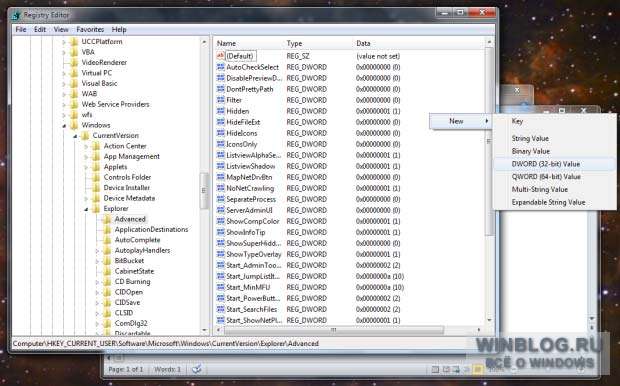Select the ServerAdminUI value
620x386 pixels.
(x=249, y=210)
